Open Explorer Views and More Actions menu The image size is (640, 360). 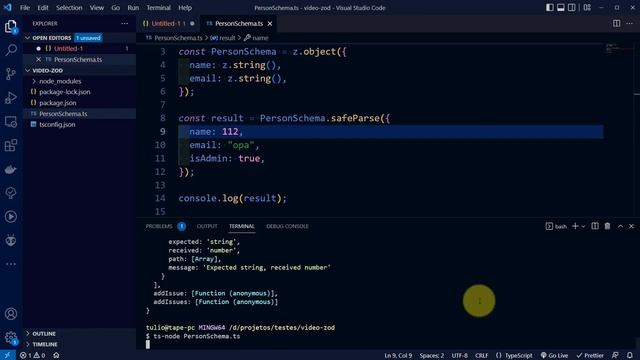[x=124, y=24]
